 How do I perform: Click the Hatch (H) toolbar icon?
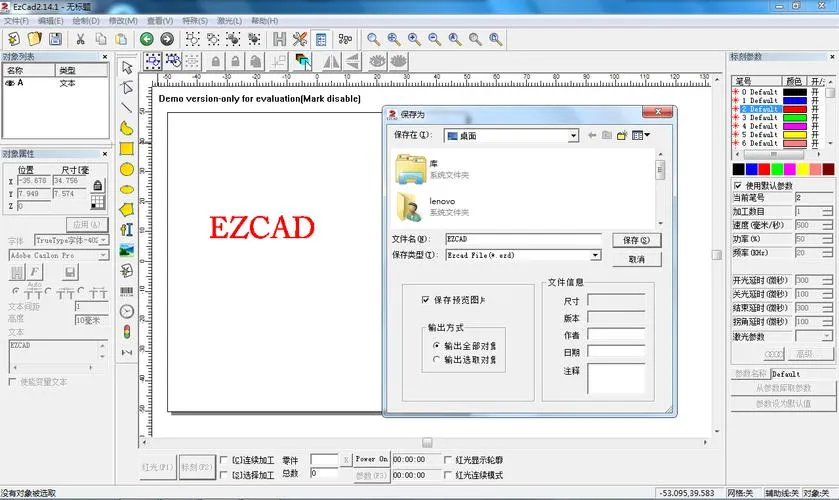tap(279, 39)
